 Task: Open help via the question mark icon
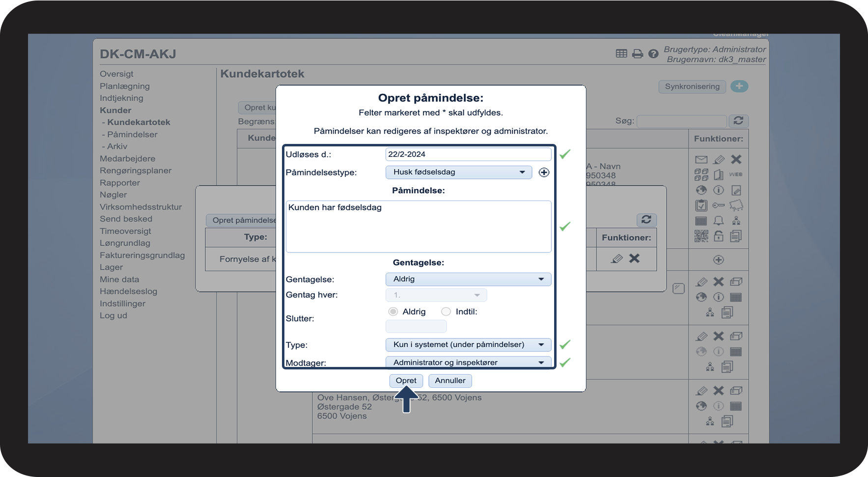click(x=653, y=54)
